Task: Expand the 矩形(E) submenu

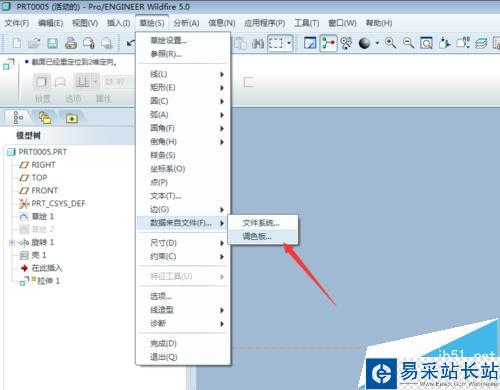Action: tap(183, 88)
